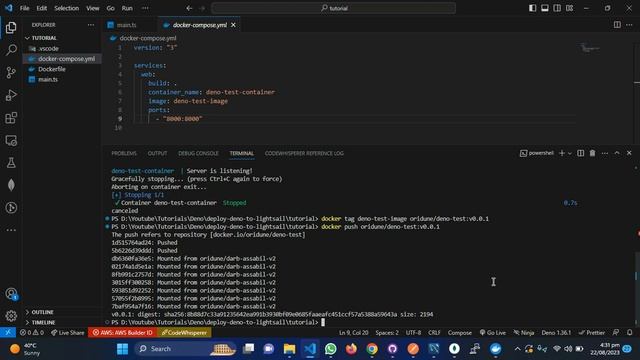This screenshot has width=640, height=360.
Task: Toggle primary side bar visibility
Action: click(x=532, y=8)
